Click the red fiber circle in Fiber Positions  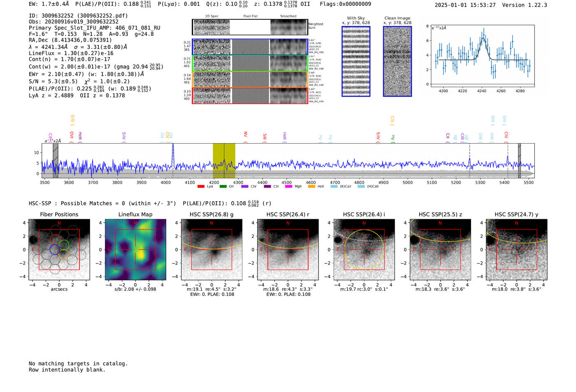coord(55,239)
